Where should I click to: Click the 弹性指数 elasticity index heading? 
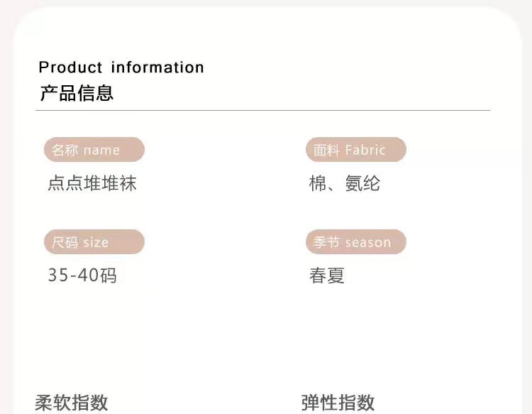pyautogui.click(x=338, y=403)
